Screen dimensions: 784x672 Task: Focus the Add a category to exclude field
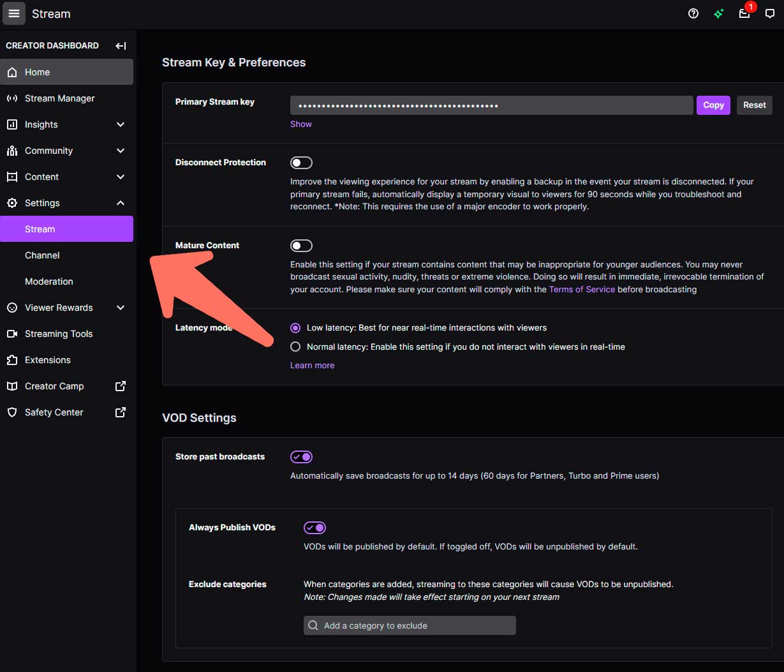tap(410, 625)
